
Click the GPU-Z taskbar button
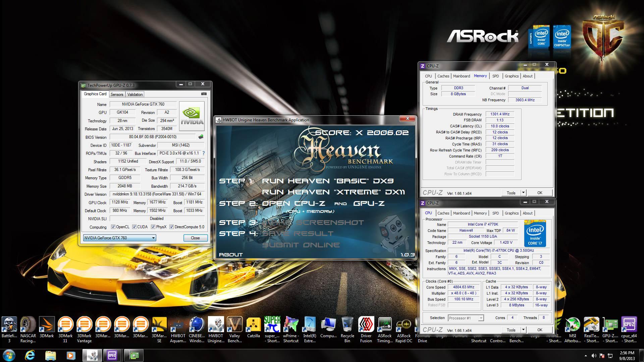click(134, 355)
